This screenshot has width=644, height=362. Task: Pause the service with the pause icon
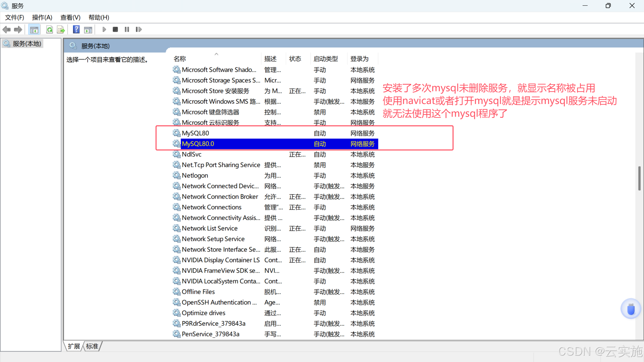pyautogui.click(x=127, y=30)
